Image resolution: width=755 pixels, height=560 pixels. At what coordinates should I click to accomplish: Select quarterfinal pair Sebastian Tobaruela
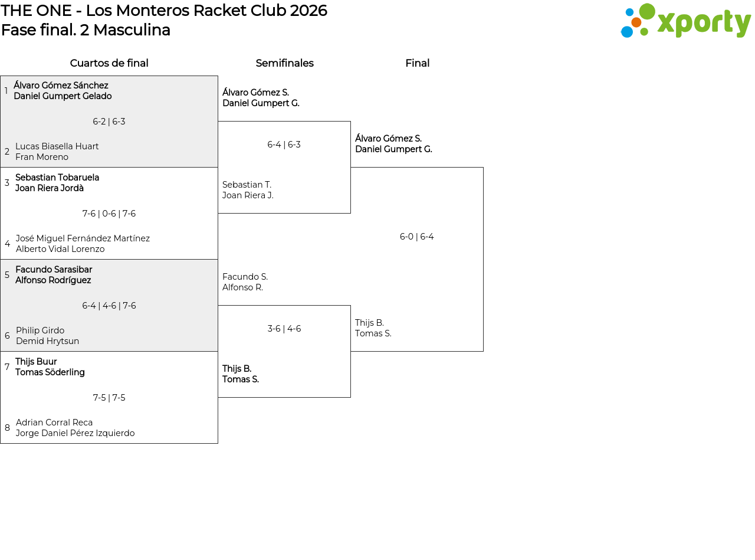tap(57, 183)
